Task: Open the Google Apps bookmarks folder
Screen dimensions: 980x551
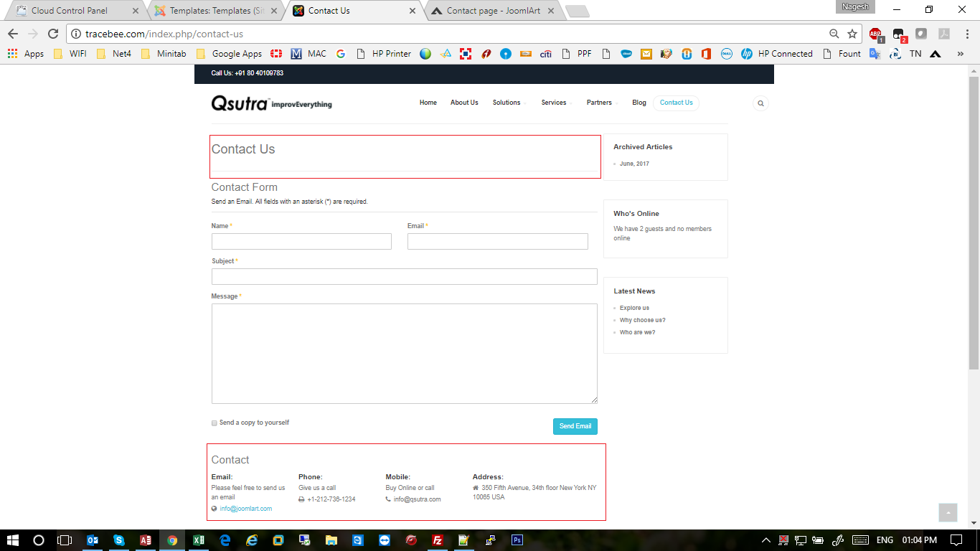Action: tap(229, 54)
